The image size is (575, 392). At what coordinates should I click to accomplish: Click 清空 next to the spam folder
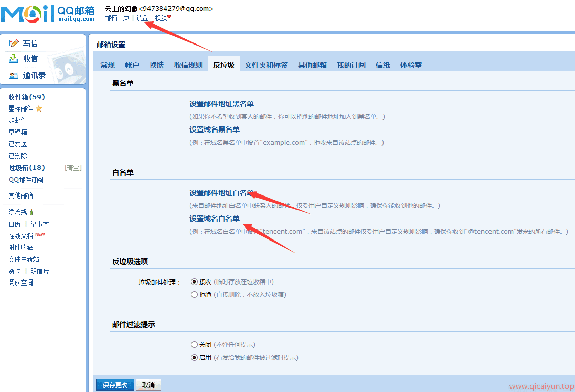coord(73,168)
